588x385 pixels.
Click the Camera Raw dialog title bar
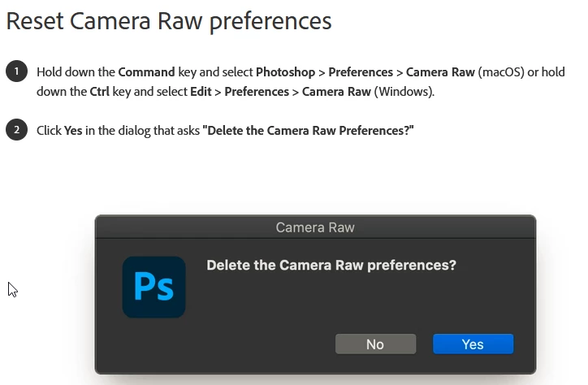(315, 227)
